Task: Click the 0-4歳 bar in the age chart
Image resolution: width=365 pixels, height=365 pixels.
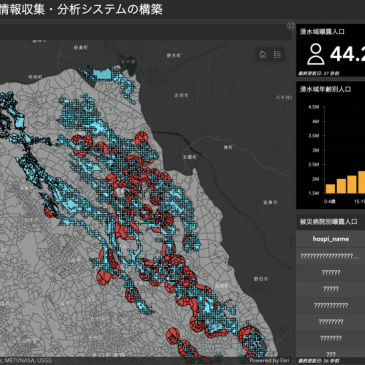Action: click(330, 189)
